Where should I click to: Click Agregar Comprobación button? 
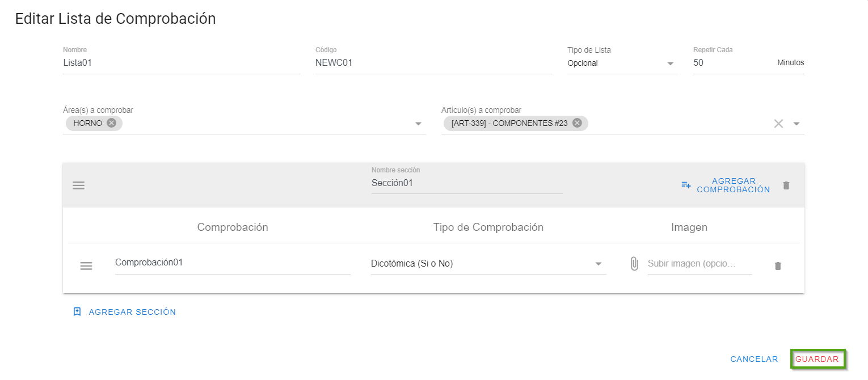point(726,185)
